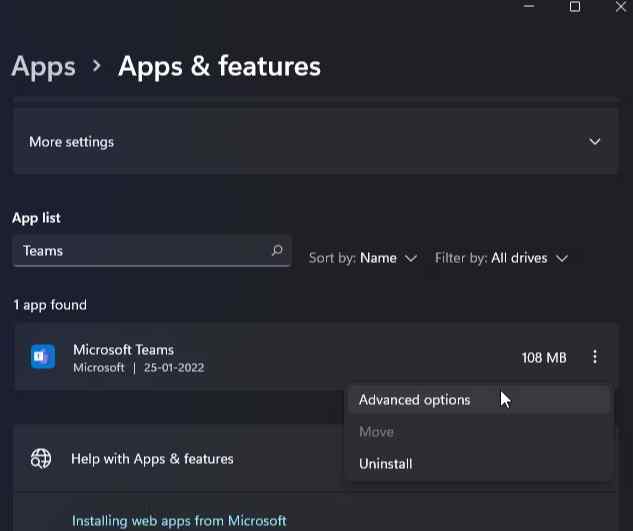Click the 108 MB size value

pyautogui.click(x=544, y=357)
